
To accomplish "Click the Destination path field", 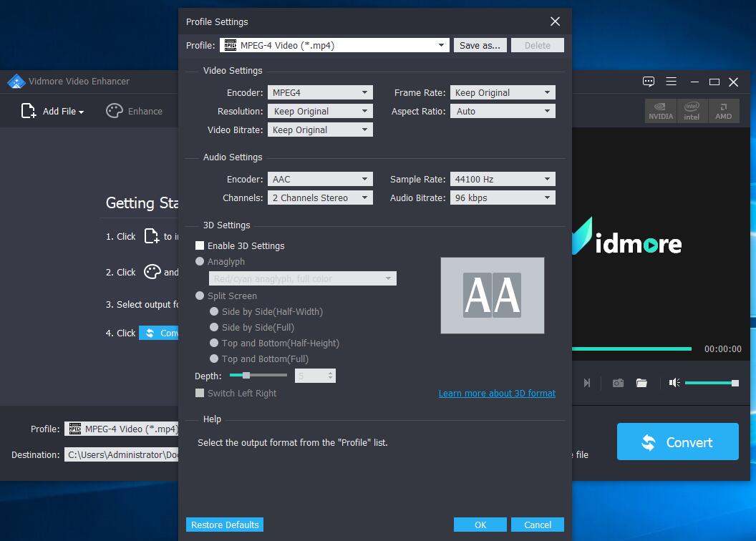I will [122, 454].
